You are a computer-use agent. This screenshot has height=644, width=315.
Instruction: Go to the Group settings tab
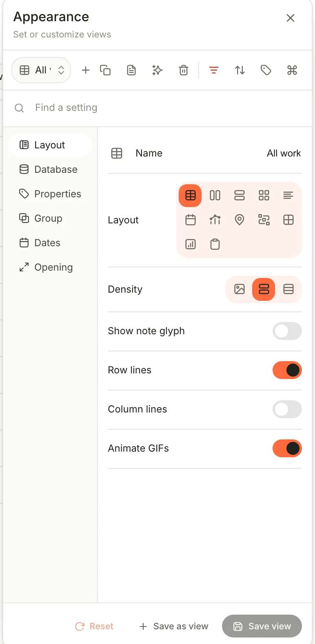click(50, 218)
